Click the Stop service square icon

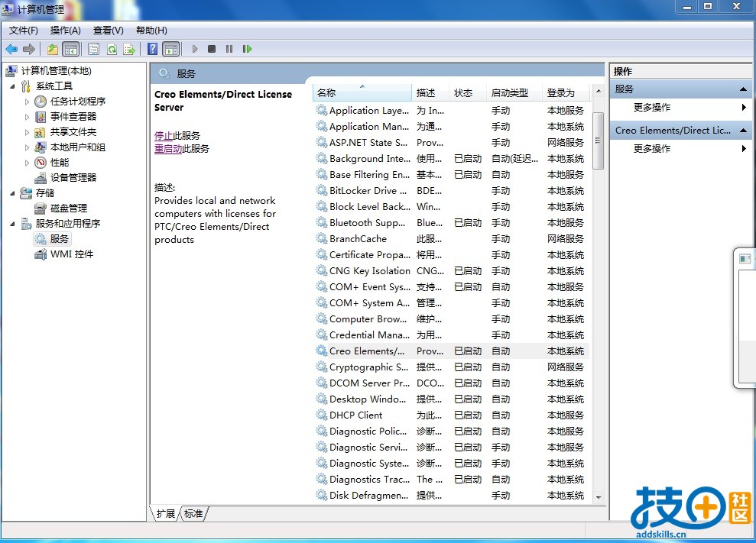[x=212, y=49]
